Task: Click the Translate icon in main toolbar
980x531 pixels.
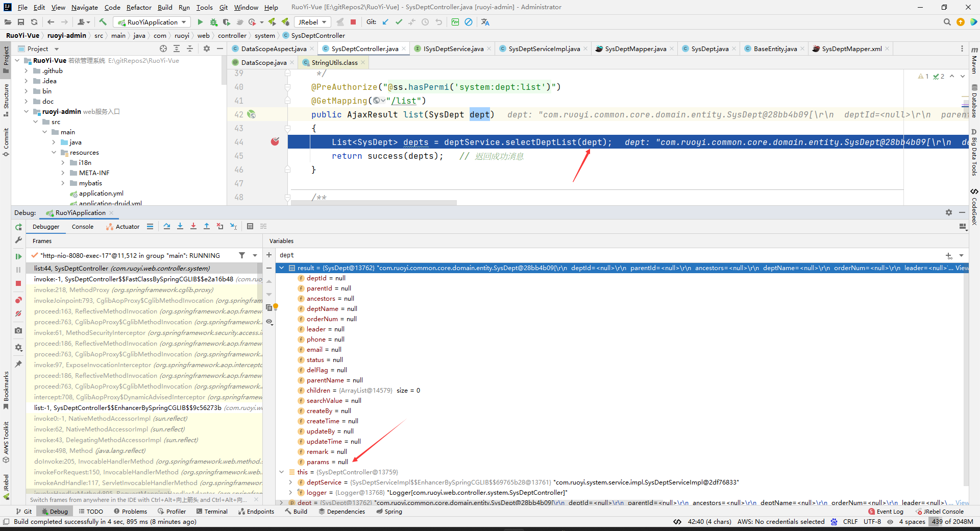Action: 485,22
